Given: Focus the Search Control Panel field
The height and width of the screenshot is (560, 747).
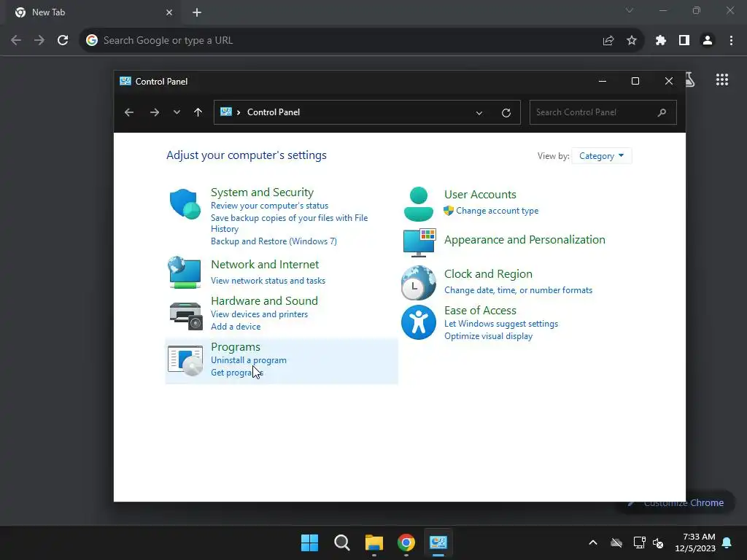Looking at the screenshot, I should point(603,112).
